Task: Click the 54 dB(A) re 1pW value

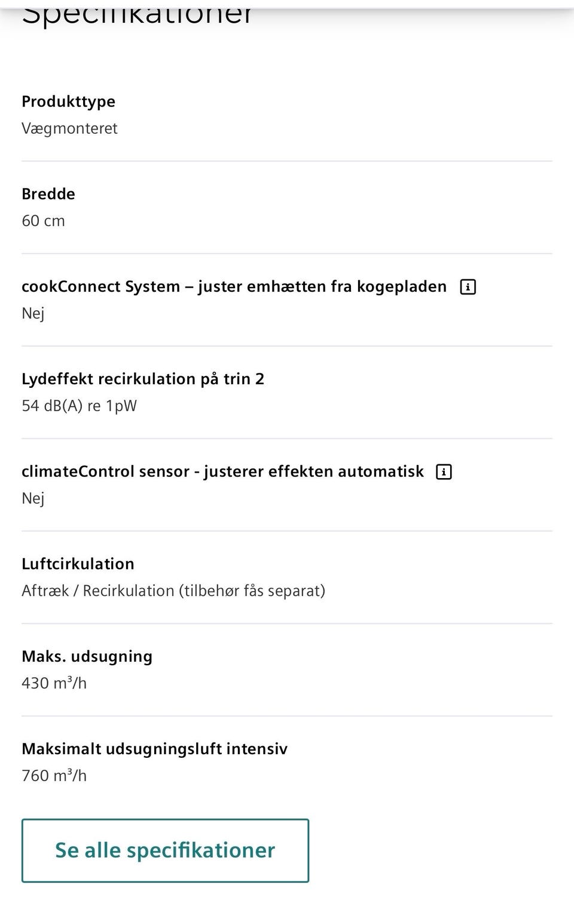Action: (79, 406)
